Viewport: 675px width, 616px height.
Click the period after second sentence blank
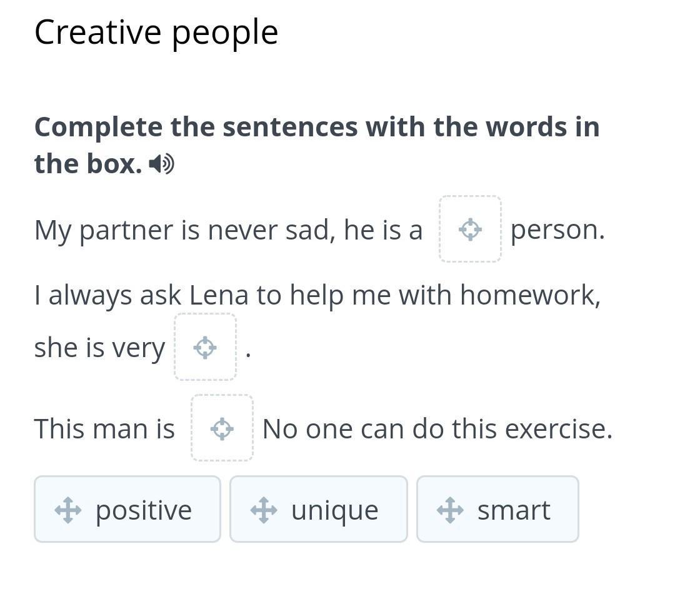[x=248, y=355]
